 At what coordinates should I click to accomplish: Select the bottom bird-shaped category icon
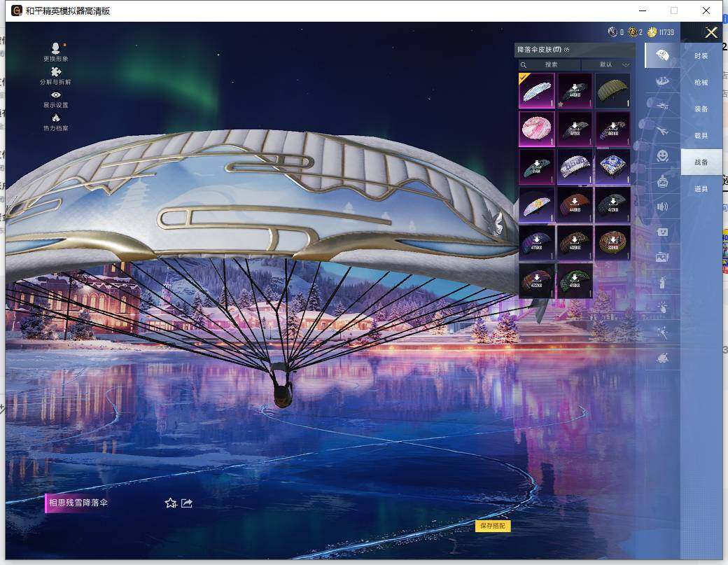coord(662,358)
